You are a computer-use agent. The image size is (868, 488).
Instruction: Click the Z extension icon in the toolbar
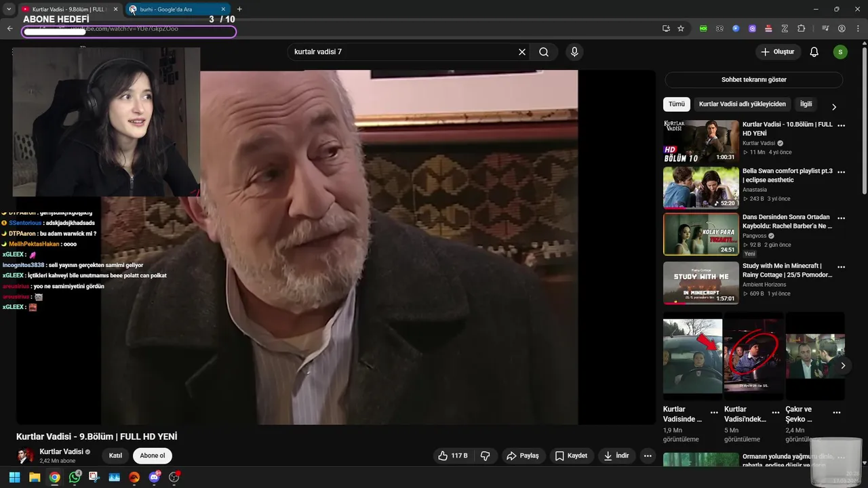click(785, 28)
